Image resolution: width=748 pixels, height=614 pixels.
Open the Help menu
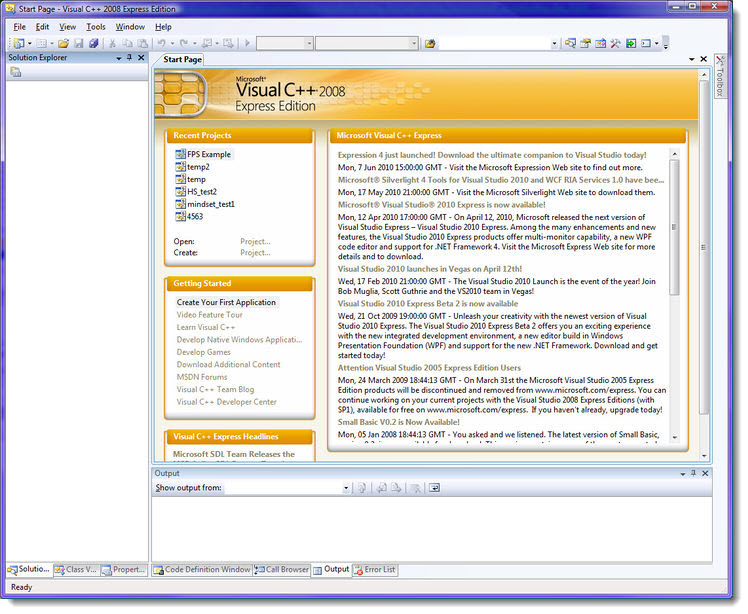(163, 27)
